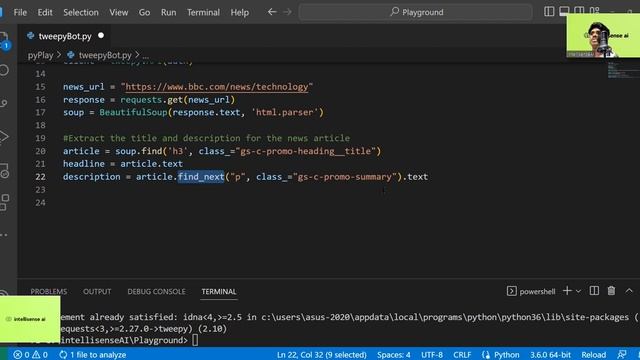Split the terminal
Image resolution: width=640 pixels, height=360 pixels.
coord(594,291)
